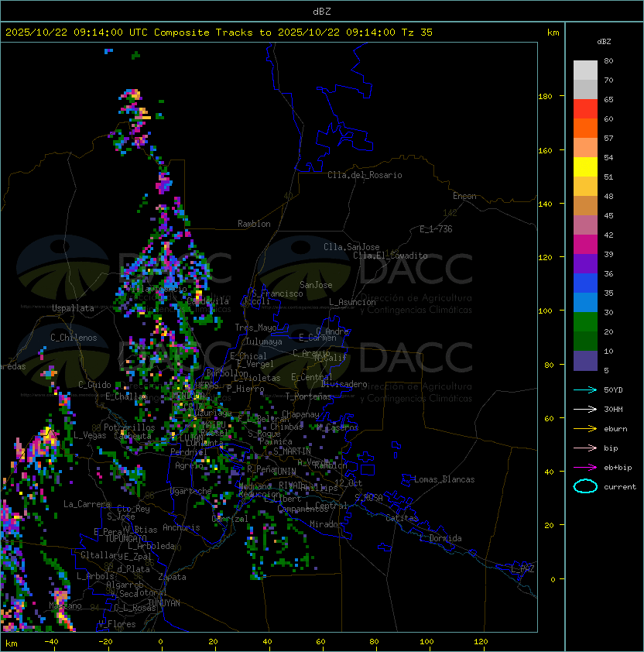Click the dBZ title at the top
644x652 pixels.
322,11
